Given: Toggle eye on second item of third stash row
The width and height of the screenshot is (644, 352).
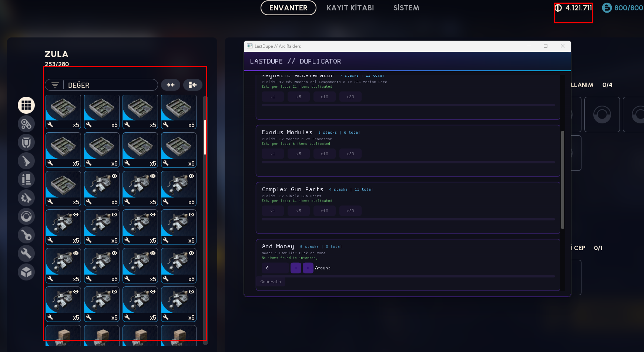Looking at the screenshot, I should pyautogui.click(x=114, y=176).
